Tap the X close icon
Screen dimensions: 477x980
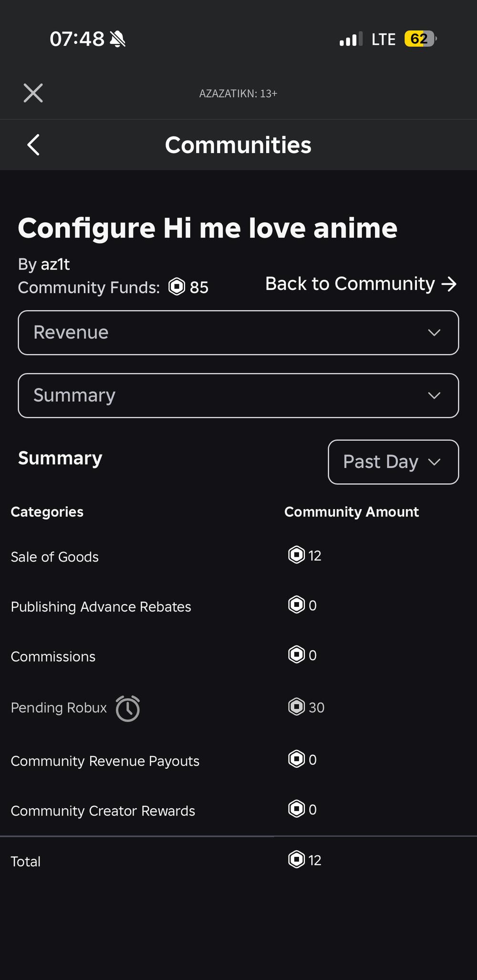point(33,93)
